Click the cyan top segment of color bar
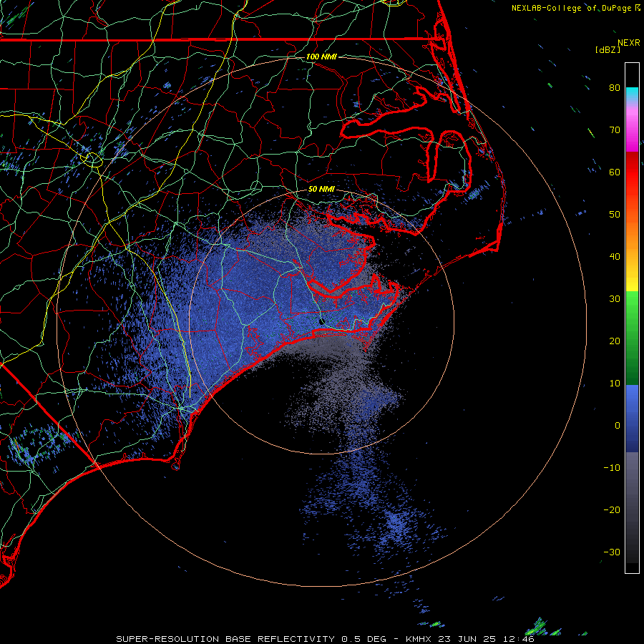The image size is (644, 644). [x=632, y=94]
